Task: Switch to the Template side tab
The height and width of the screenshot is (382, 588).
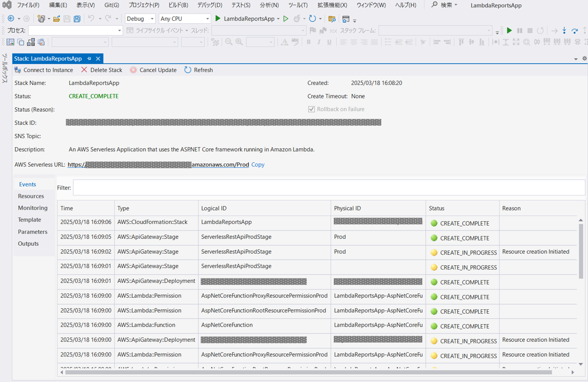Action: coord(29,220)
